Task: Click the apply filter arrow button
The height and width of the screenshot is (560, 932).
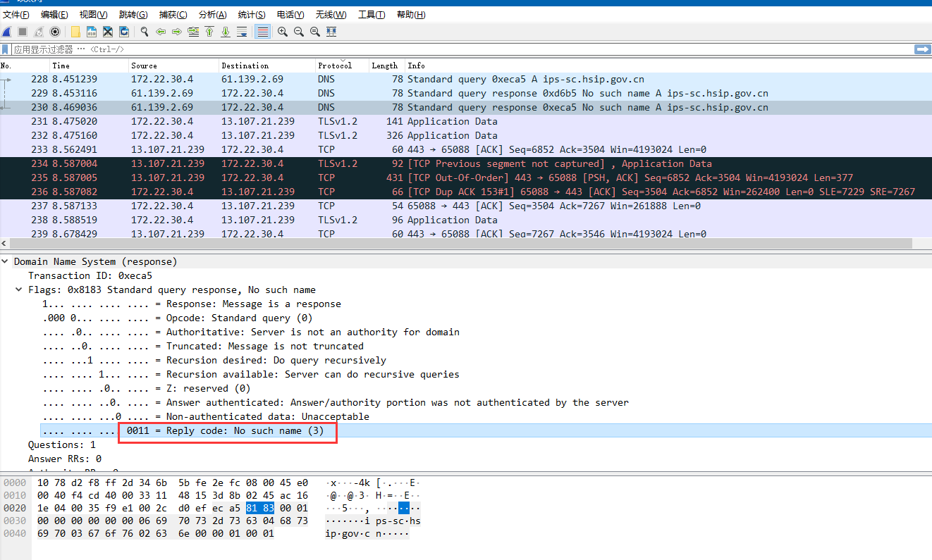Action: coord(922,49)
